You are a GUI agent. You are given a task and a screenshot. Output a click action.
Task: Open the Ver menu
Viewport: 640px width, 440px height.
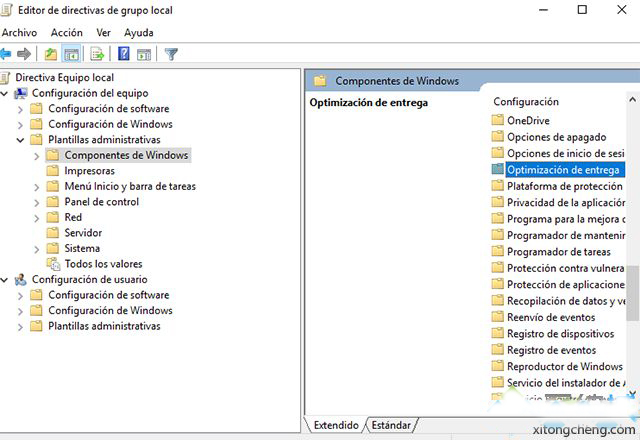[104, 32]
